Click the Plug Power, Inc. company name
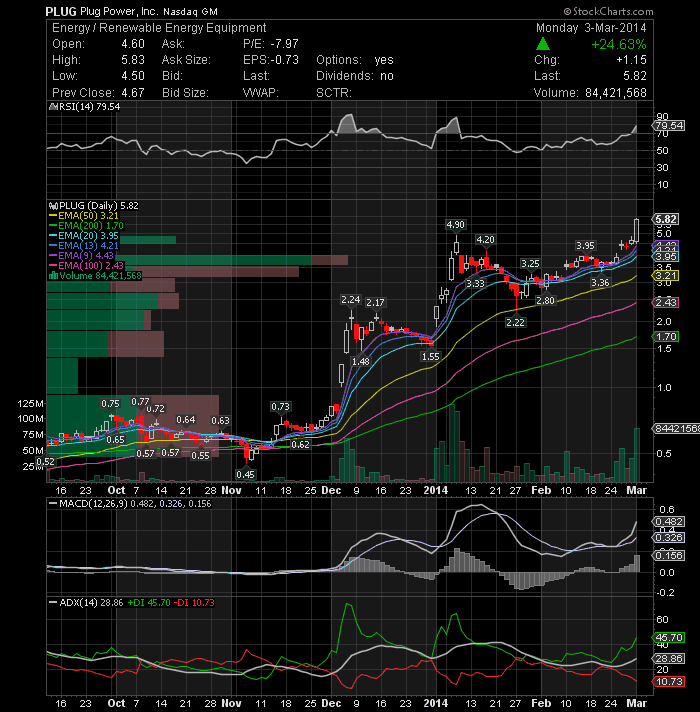Image resolution: width=700 pixels, height=712 pixels. tap(119, 11)
